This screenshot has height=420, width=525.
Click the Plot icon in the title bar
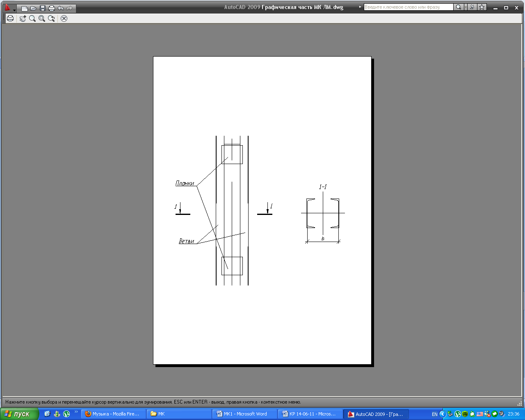(52, 8)
